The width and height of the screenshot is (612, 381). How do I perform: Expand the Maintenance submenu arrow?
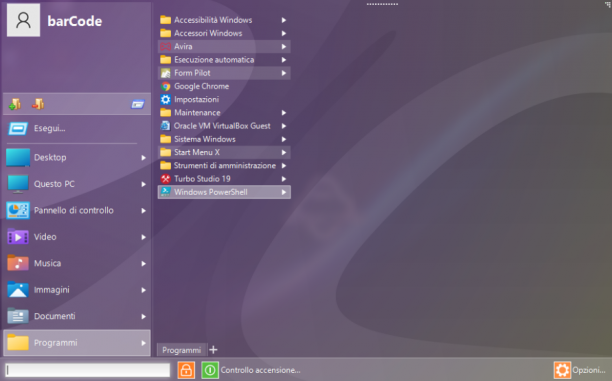pos(284,113)
